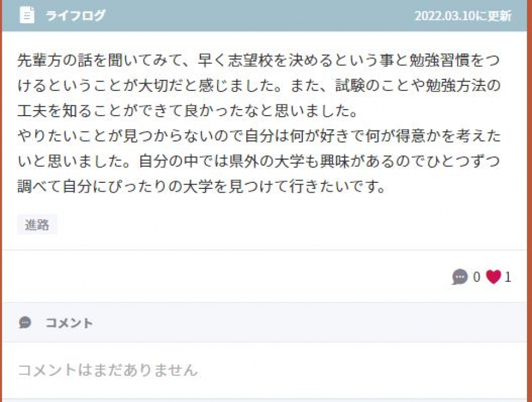Click the line starting with 工夫を知ることができて
Viewport: 532px width, 402px height.
[187, 111]
